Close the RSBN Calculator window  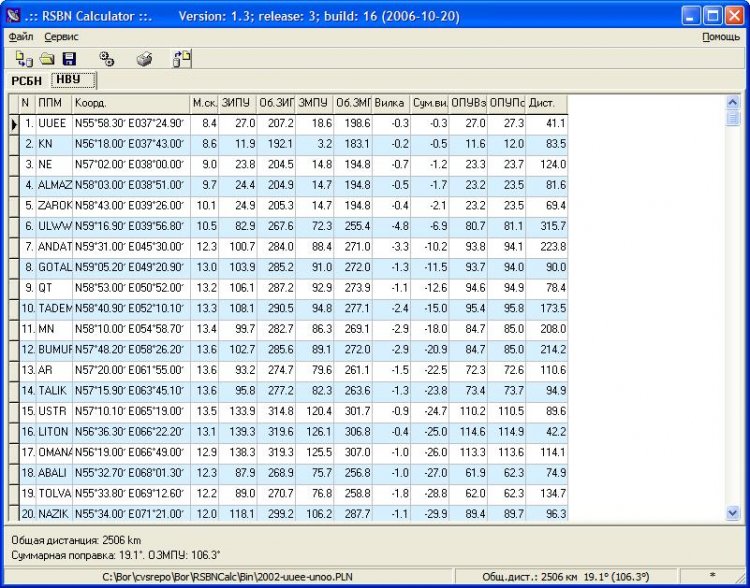[734, 16]
